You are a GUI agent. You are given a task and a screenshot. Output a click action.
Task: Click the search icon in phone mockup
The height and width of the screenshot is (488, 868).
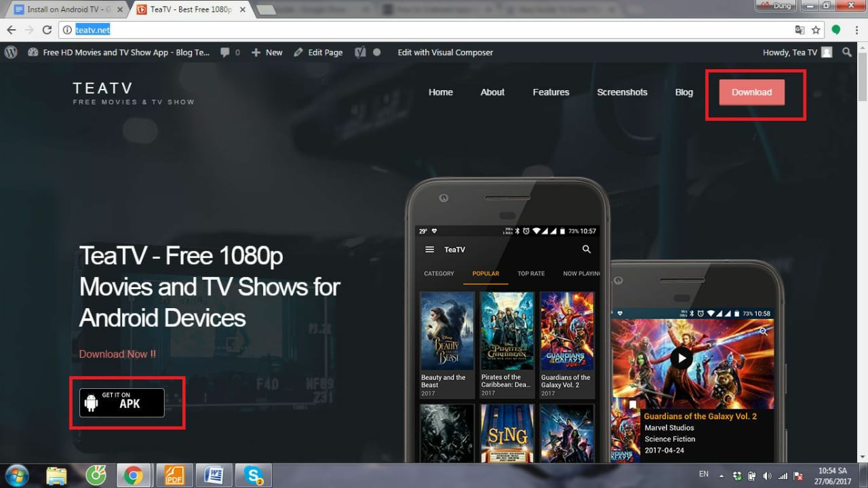pos(587,250)
